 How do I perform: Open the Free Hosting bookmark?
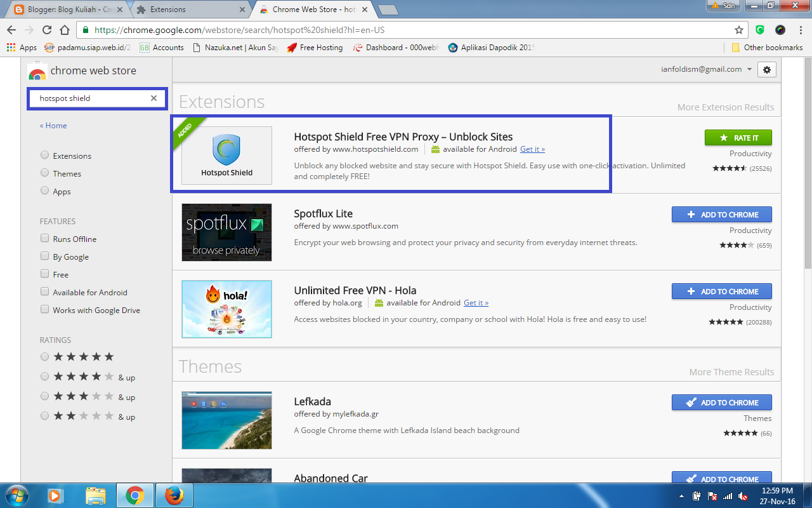(315, 48)
